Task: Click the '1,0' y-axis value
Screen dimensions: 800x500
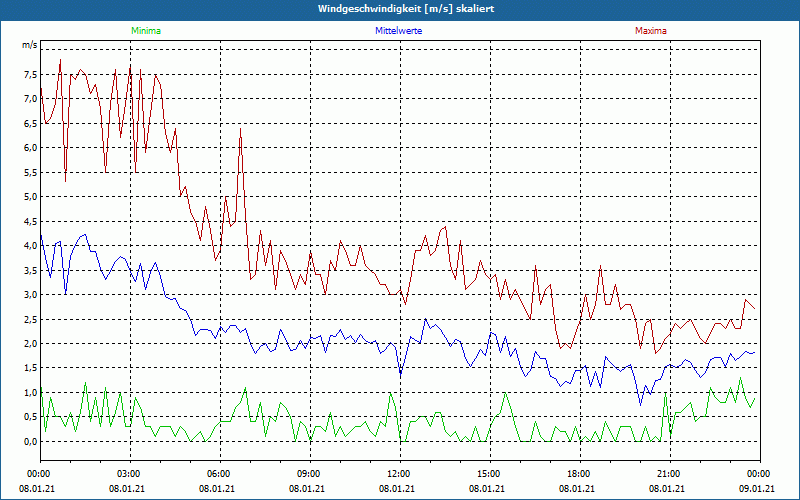Action: click(31, 393)
